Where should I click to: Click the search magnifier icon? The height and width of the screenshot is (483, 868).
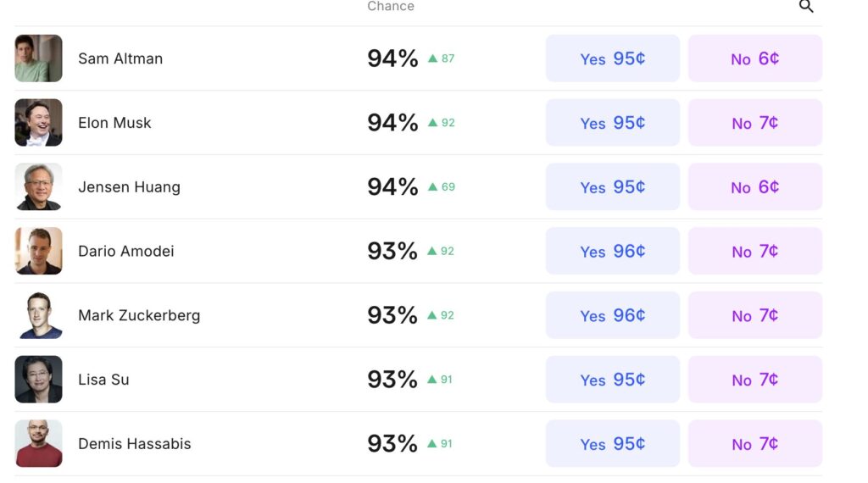[806, 7]
